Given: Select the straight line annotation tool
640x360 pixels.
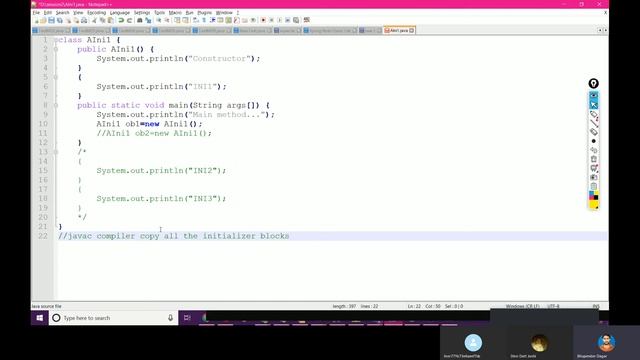Looking at the screenshot, I should (593, 123).
